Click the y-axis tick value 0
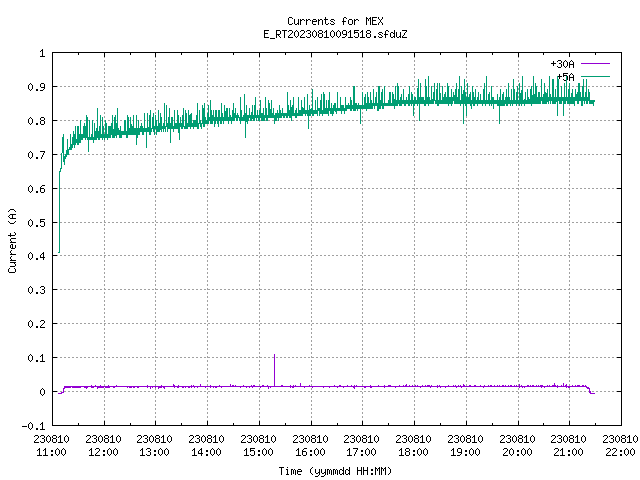Image resolution: width=640 pixels, height=480 pixels. [42, 392]
